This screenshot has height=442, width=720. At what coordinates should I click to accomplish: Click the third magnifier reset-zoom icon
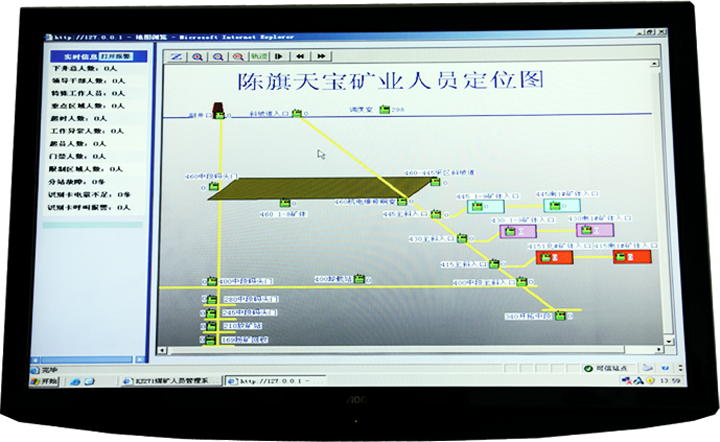coord(239,57)
